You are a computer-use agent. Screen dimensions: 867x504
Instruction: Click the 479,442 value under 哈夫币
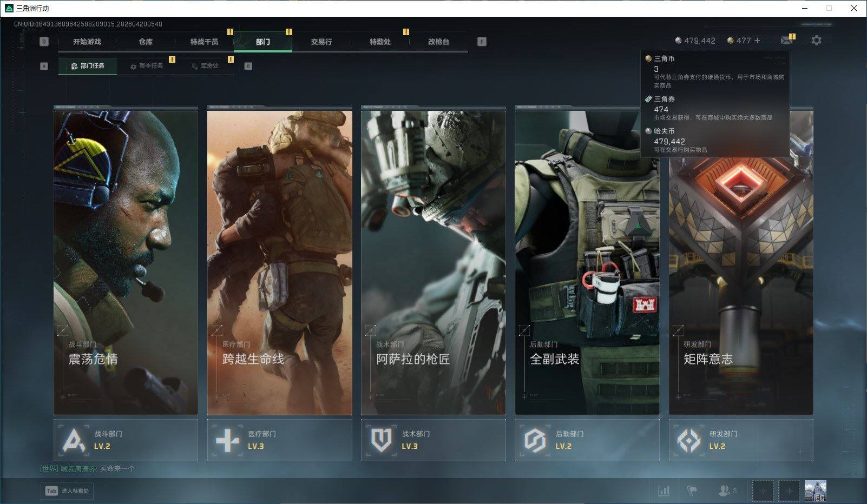pyautogui.click(x=669, y=141)
